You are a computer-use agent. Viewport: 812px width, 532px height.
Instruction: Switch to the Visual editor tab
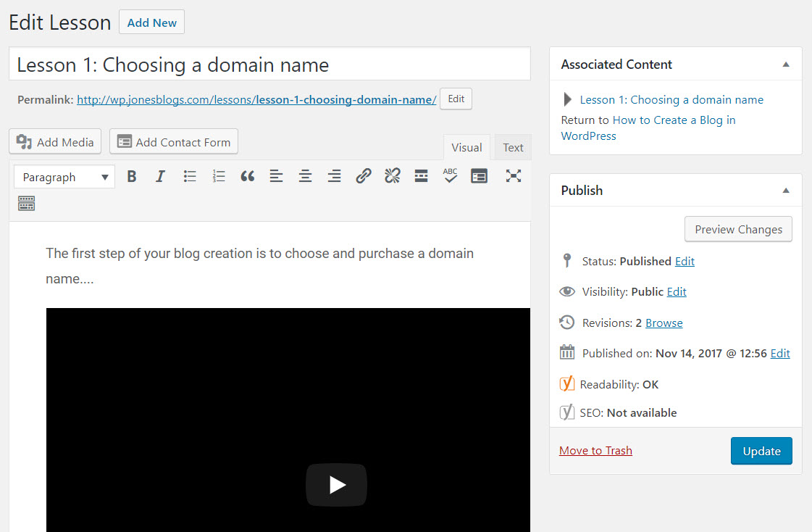466,148
